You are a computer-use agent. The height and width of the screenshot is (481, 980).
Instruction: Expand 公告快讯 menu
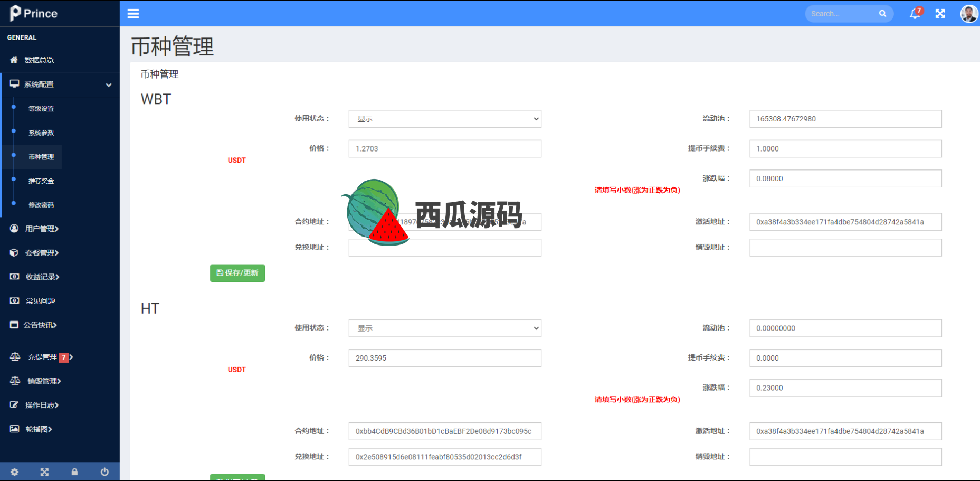(40, 325)
